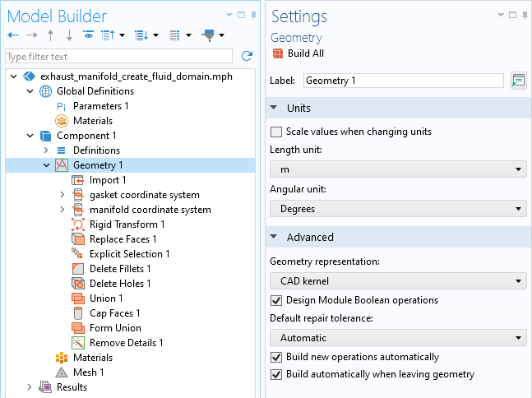Click the refresh icon beside filter box
The image size is (532, 398).
click(x=247, y=56)
